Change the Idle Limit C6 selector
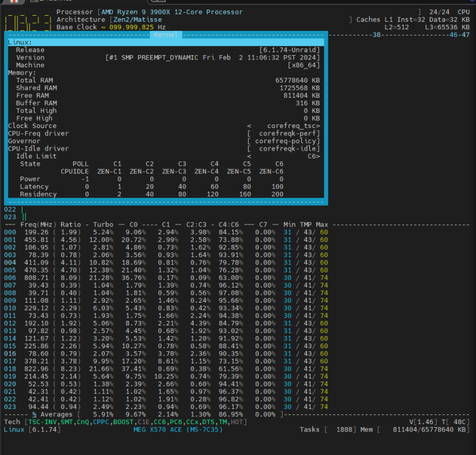 click(x=283, y=156)
